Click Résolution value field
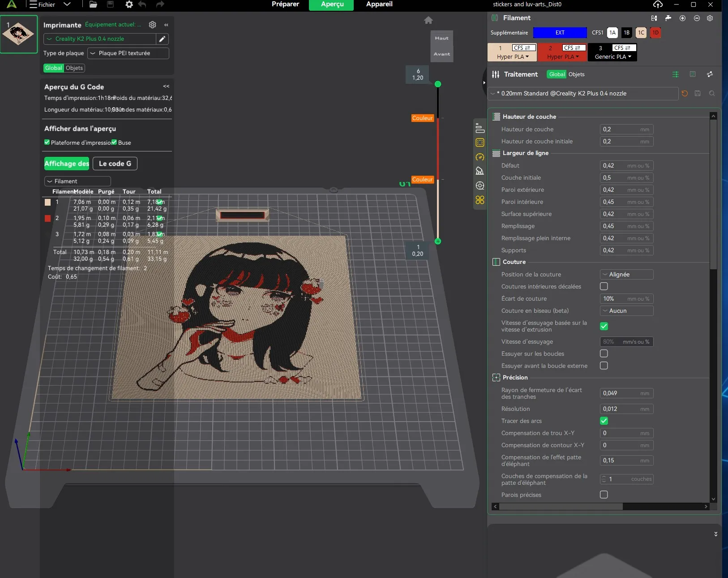The height and width of the screenshot is (578, 728). coord(626,409)
